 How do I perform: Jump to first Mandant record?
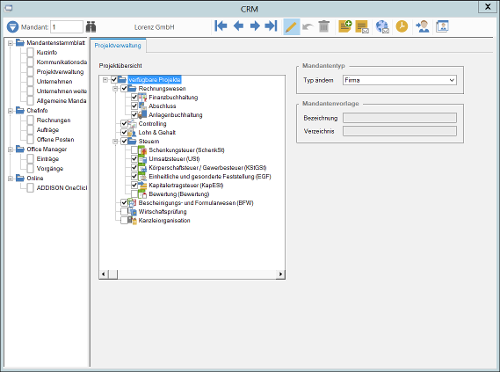pos(221,26)
